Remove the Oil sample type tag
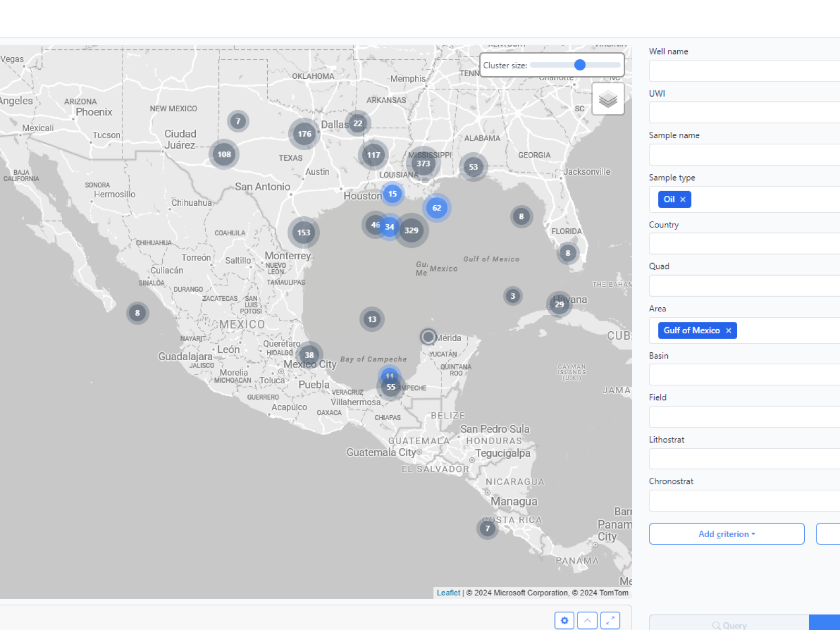Image resolution: width=840 pixels, height=630 pixels. 682,199
